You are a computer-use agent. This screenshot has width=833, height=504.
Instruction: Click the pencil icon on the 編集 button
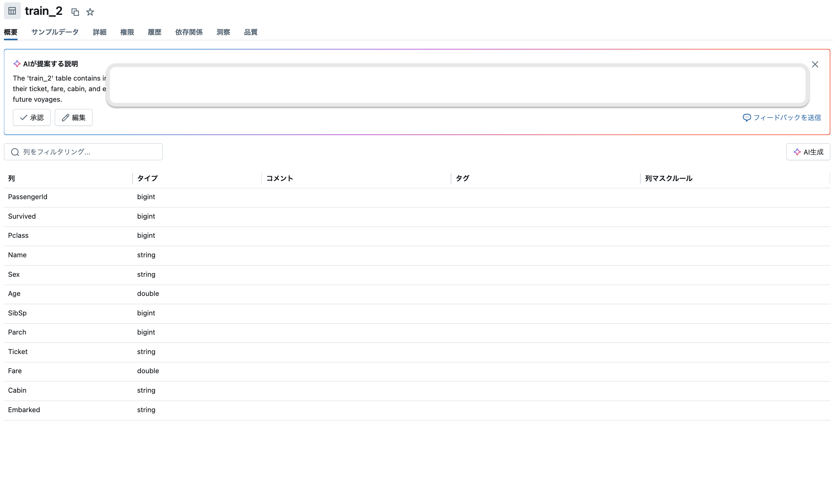[x=65, y=117]
